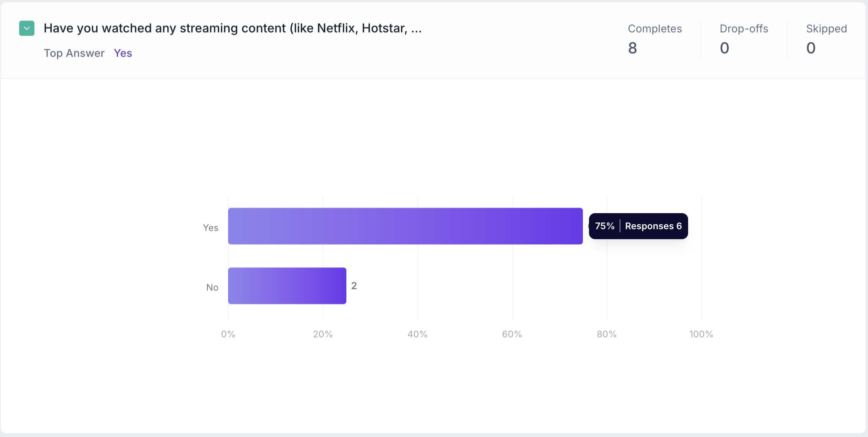
Task: Click the value 2 beside No bar
Action: click(x=354, y=286)
